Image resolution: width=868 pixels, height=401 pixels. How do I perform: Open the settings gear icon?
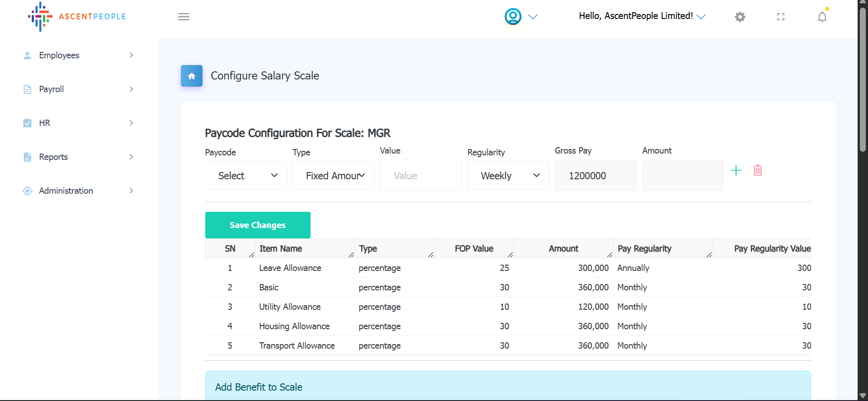(x=740, y=17)
